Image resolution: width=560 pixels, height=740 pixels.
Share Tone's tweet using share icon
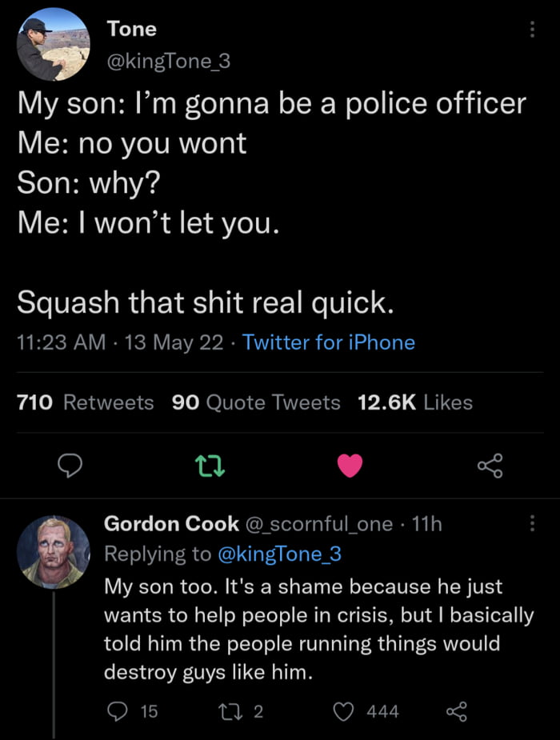tap(489, 465)
